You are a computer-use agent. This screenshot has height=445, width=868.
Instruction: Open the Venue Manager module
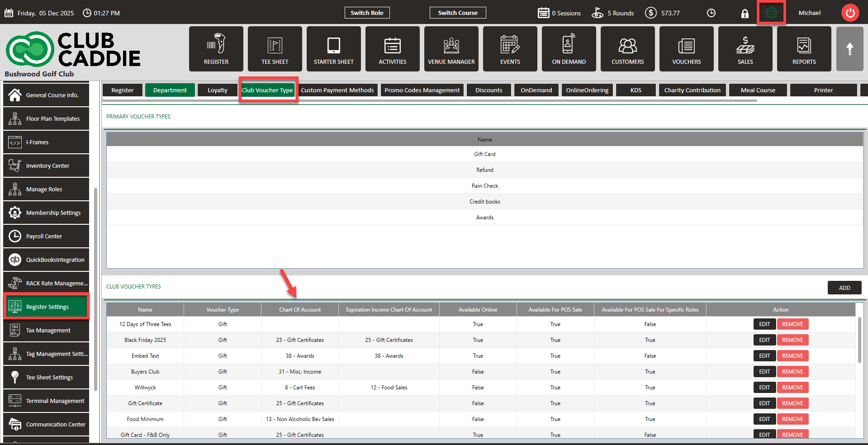click(451, 49)
